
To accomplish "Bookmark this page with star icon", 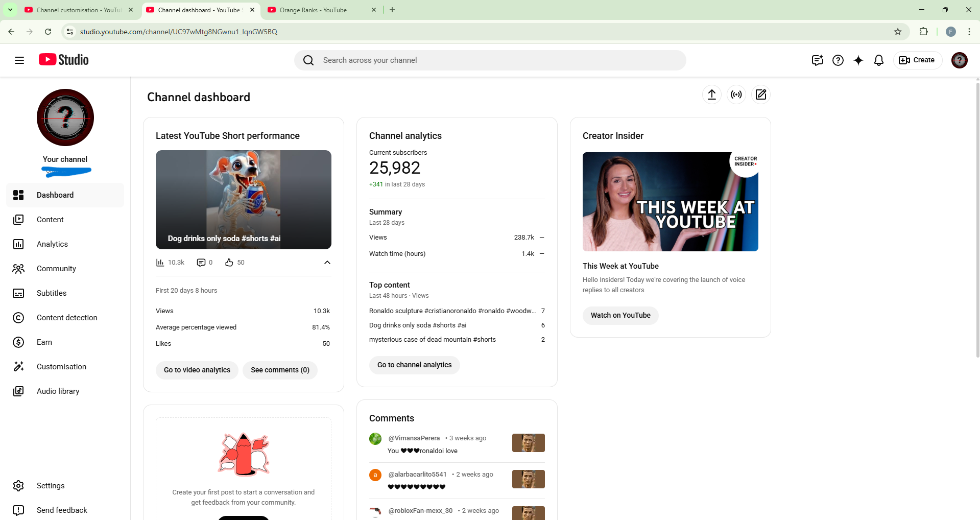I will (x=897, y=32).
